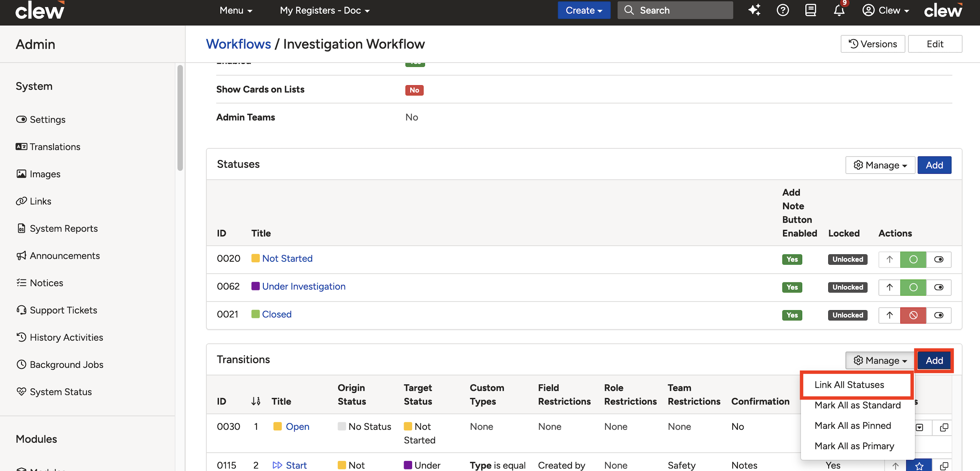Image resolution: width=980 pixels, height=471 pixels.
Task: Click the Support Tickets headset icon
Action: coord(21,310)
